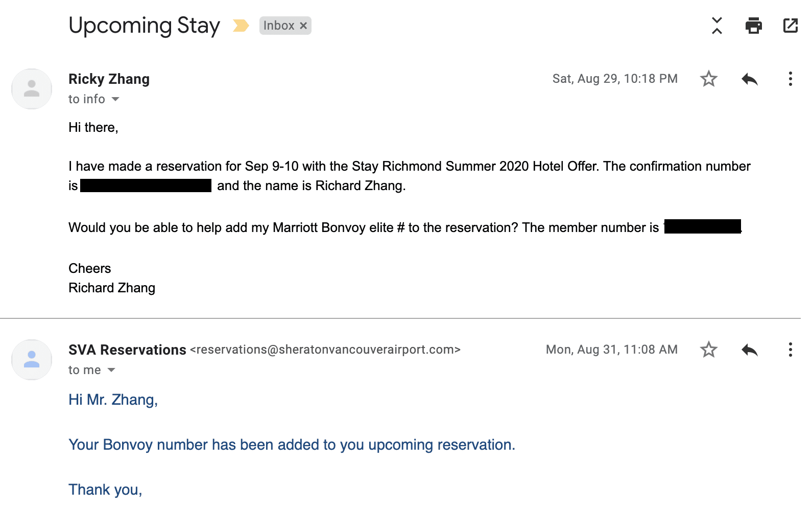Show recipient details for "to me"
The image size is (812, 510).
[111, 370]
